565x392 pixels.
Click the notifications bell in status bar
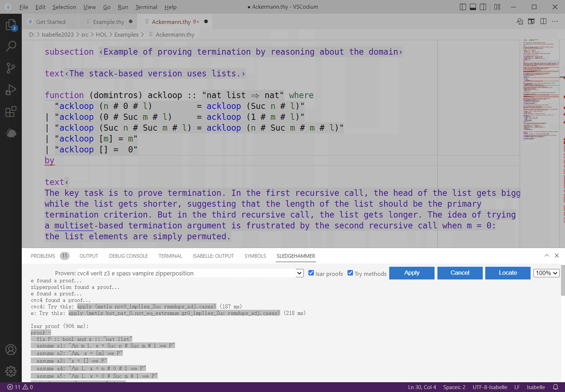[555, 387]
